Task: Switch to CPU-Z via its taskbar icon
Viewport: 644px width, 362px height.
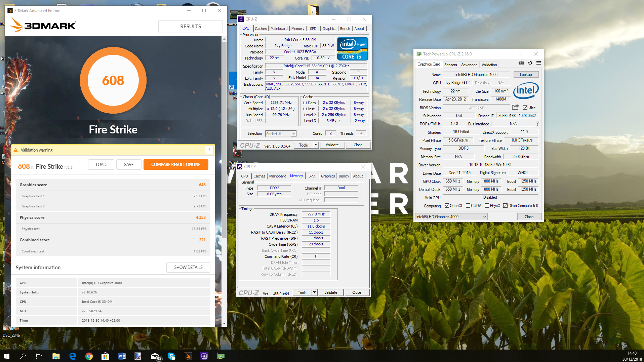Action: coord(204,356)
